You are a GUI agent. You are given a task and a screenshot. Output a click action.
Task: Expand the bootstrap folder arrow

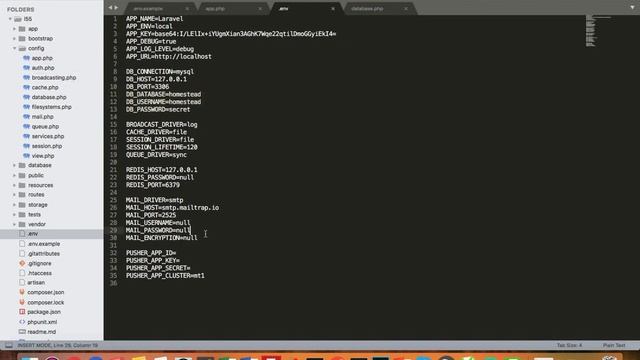(14, 38)
